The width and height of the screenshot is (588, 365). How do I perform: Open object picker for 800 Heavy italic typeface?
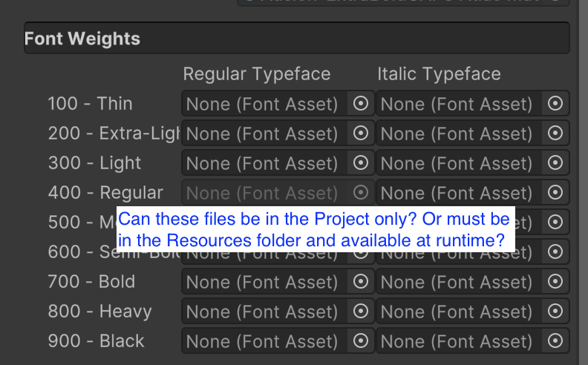(555, 312)
